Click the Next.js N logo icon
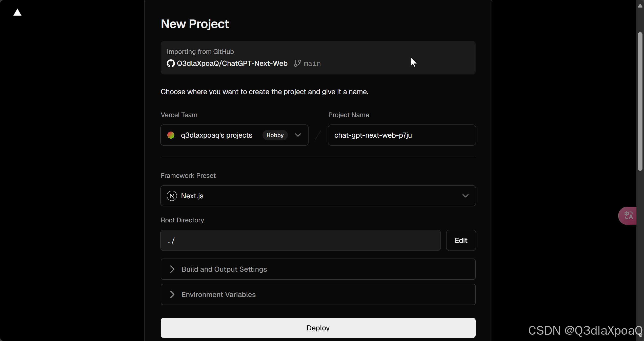 click(x=172, y=196)
